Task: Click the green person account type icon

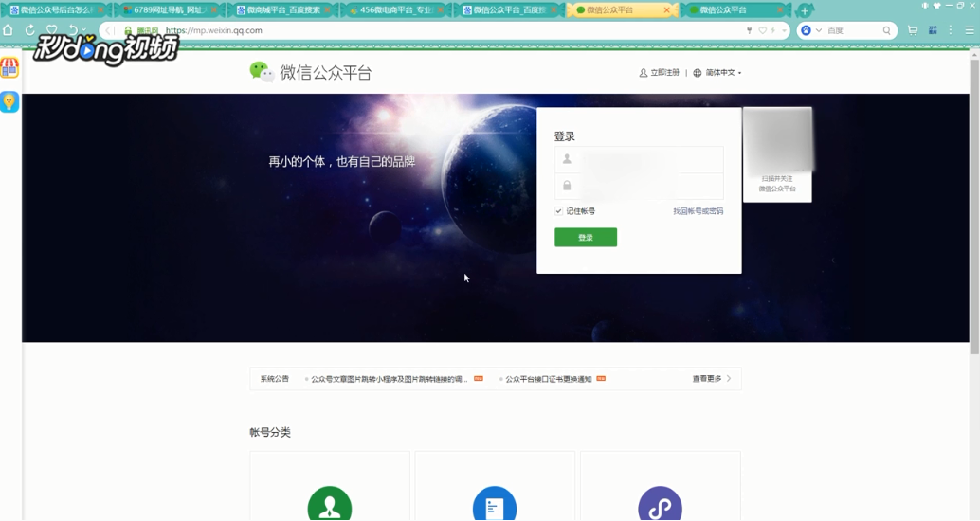Action: pyautogui.click(x=330, y=504)
